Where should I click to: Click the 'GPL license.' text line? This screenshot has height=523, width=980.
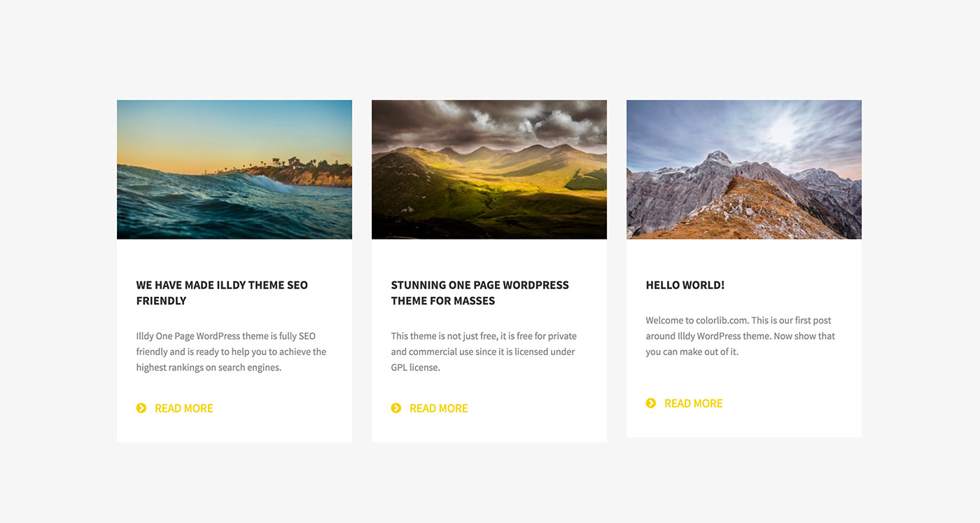pos(416,368)
